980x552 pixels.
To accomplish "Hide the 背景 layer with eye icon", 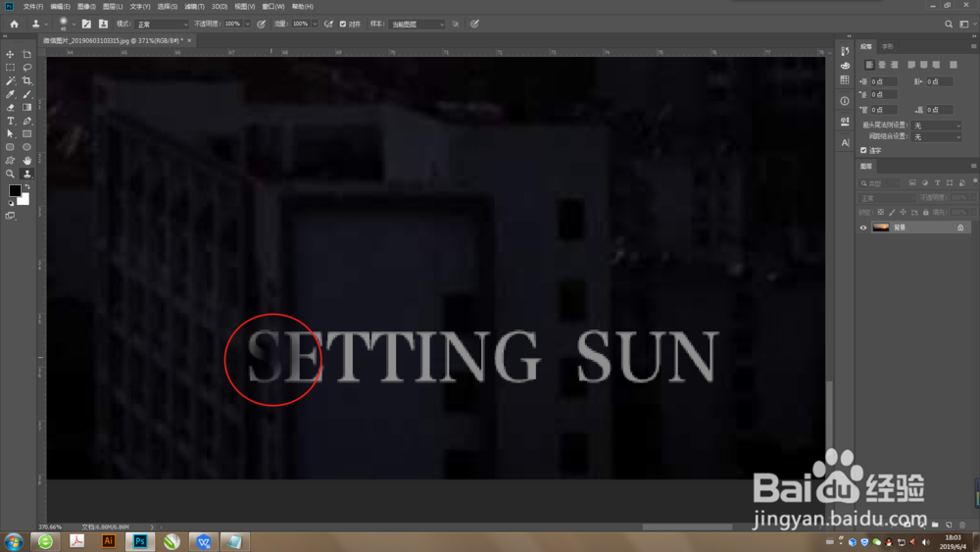I will (863, 227).
